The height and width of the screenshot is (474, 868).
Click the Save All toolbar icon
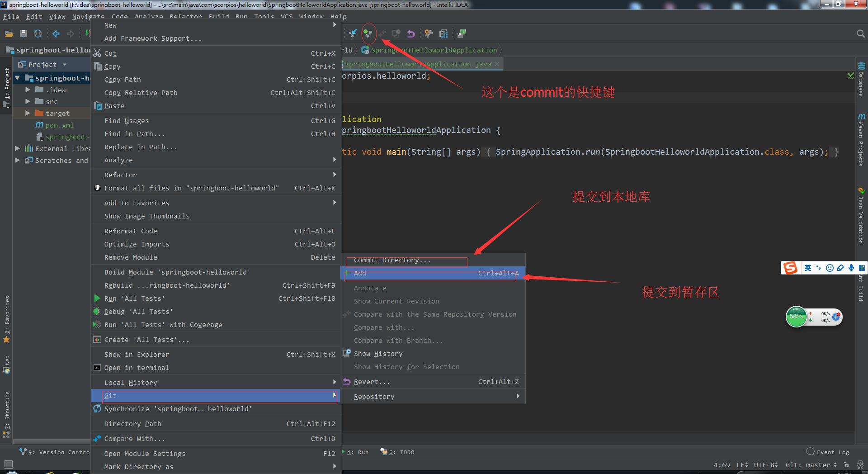click(x=24, y=33)
